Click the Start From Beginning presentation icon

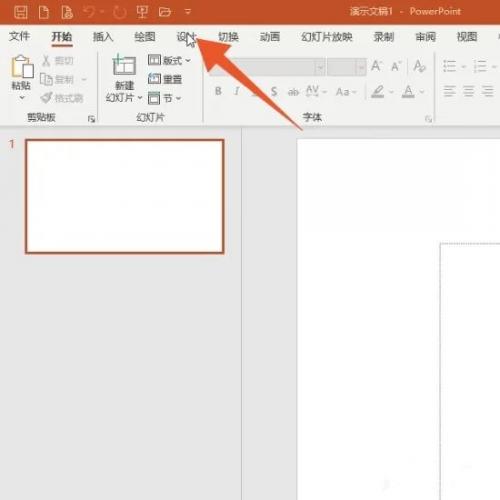(x=142, y=12)
